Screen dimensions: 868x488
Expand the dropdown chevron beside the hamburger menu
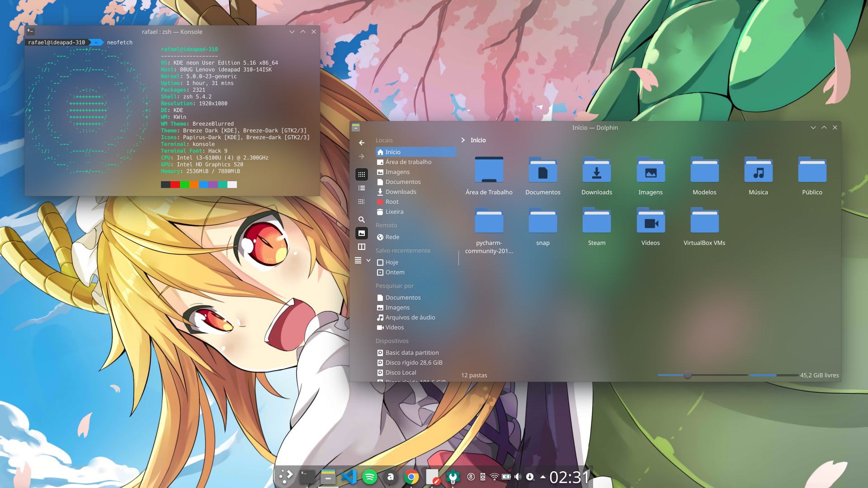(368, 260)
